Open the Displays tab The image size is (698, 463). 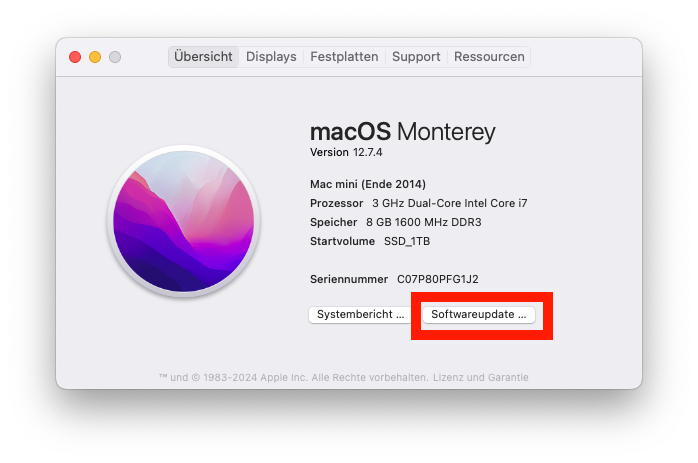[x=271, y=57]
